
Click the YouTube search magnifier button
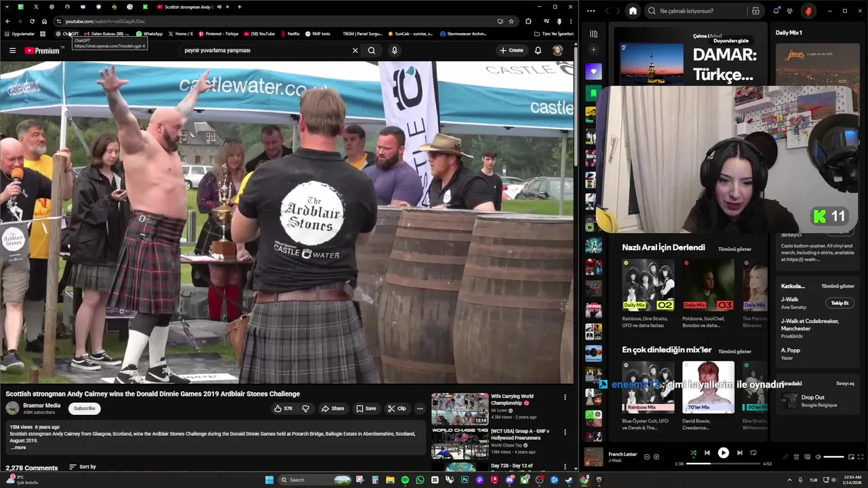pos(372,50)
